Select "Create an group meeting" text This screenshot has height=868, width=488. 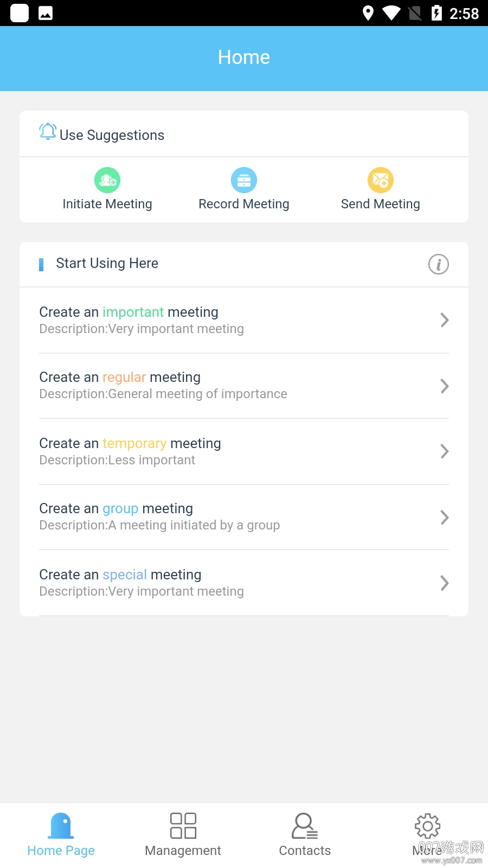[x=116, y=508]
